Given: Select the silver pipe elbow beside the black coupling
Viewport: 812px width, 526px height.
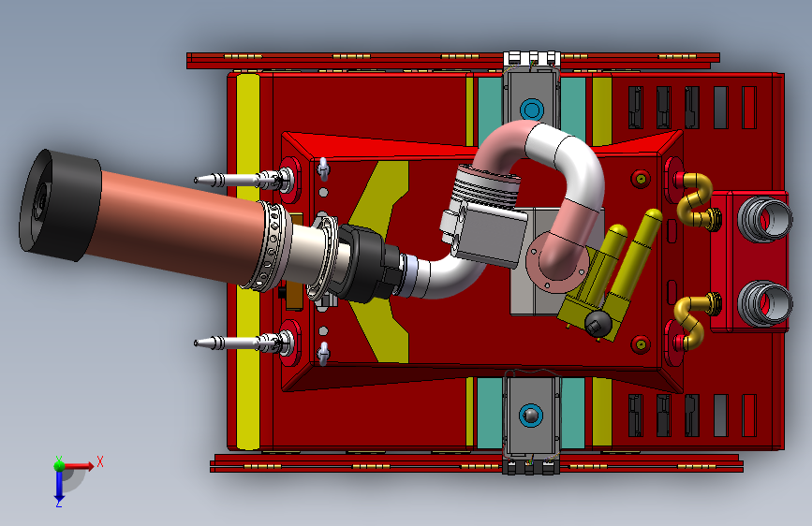Looking at the screenshot, I should [446, 277].
